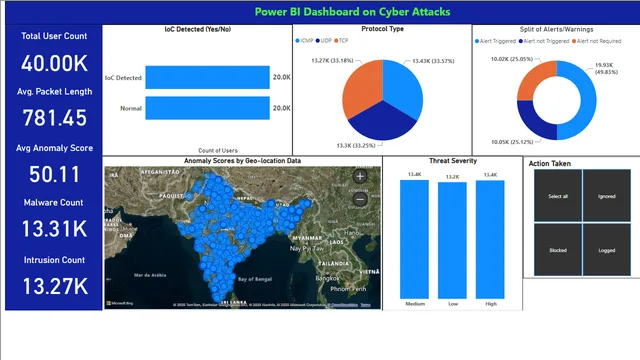Click the Anomaly Scores by Geo-location title
The image size is (640, 360).
click(x=242, y=161)
